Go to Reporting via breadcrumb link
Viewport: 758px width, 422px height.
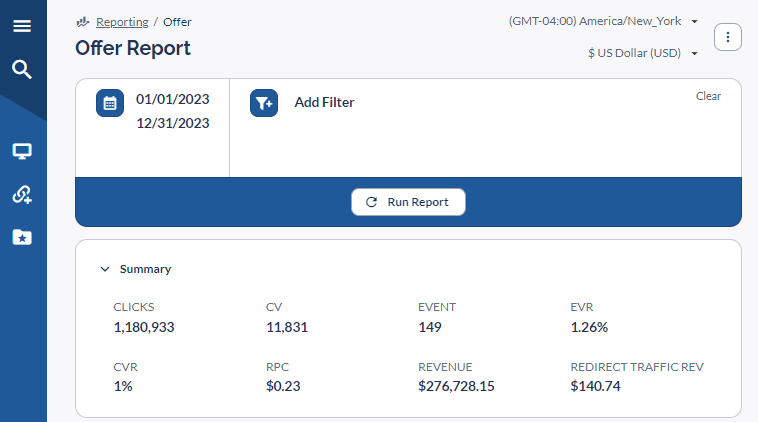pyautogui.click(x=122, y=21)
